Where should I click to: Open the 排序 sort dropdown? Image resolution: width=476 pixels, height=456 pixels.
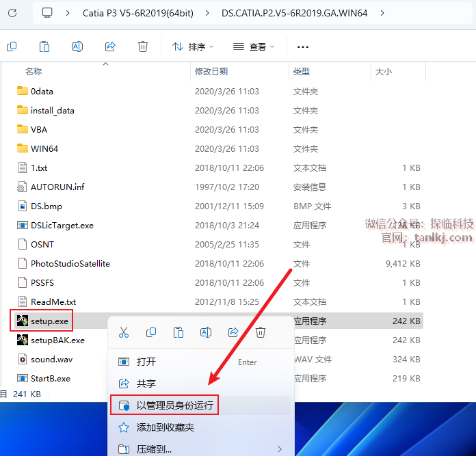(x=193, y=46)
